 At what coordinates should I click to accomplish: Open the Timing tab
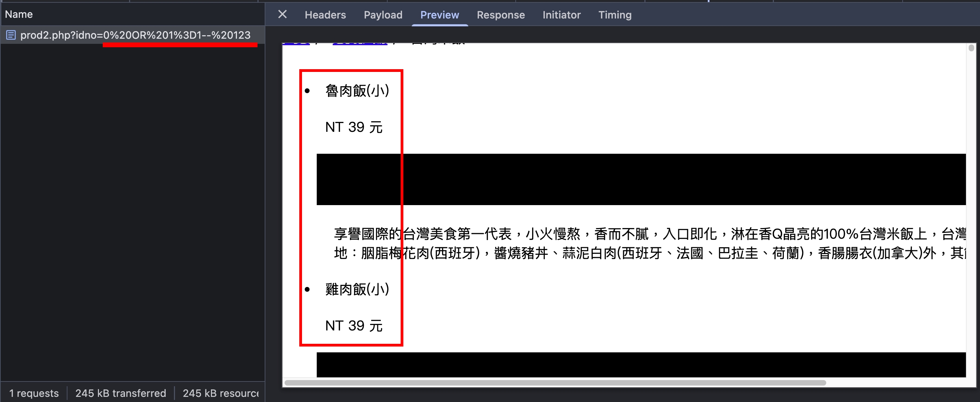tap(615, 15)
